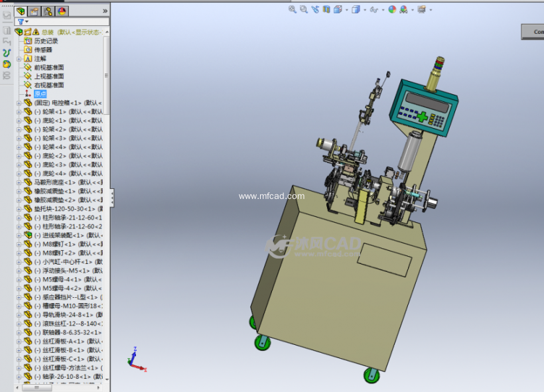The height and width of the screenshot is (392, 544).
Task: Click the Hide/Show Items glasses icon
Action: [x=374, y=10]
